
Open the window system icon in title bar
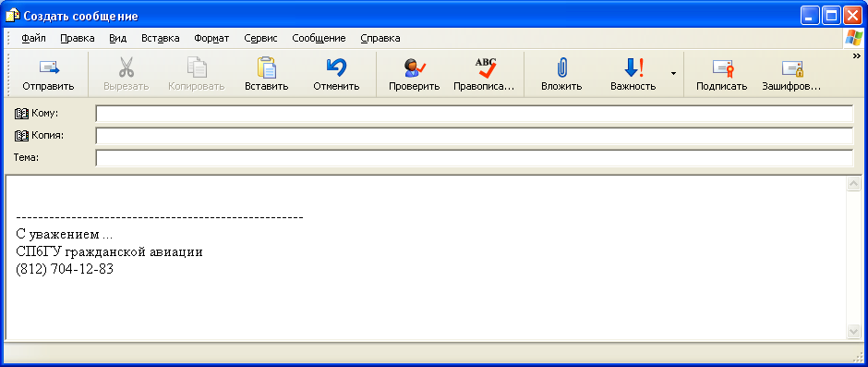pos(13,16)
